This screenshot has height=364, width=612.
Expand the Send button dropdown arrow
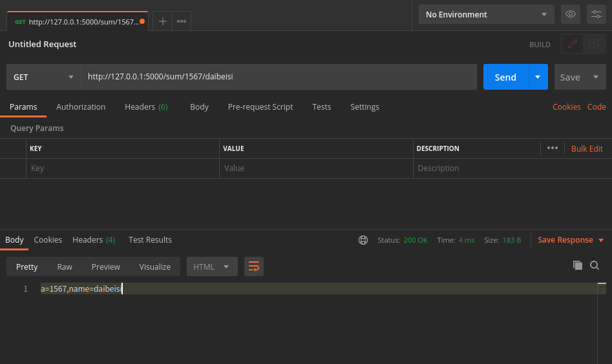coord(538,77)
